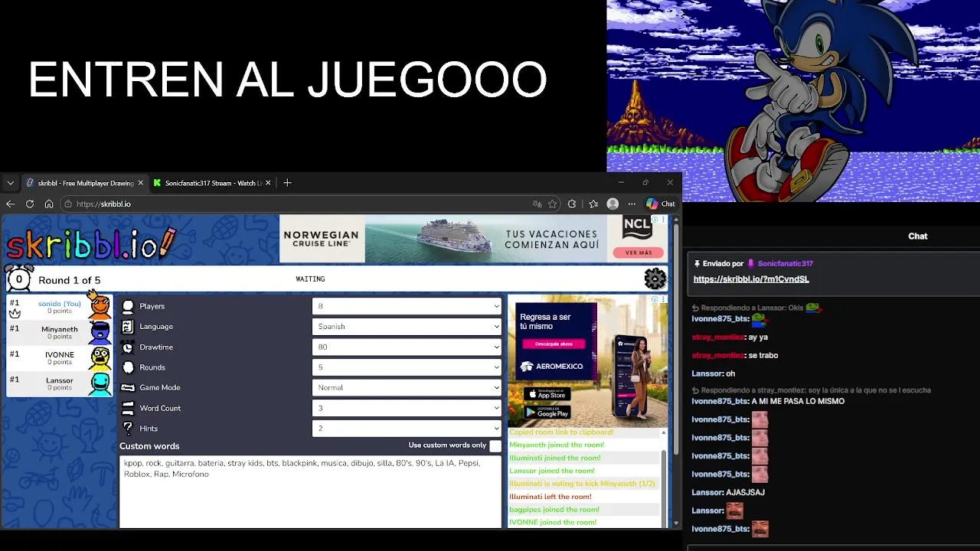Click the Lanssor name in the AJASJSAJ message
980x551 pixels.
point(707,493)
